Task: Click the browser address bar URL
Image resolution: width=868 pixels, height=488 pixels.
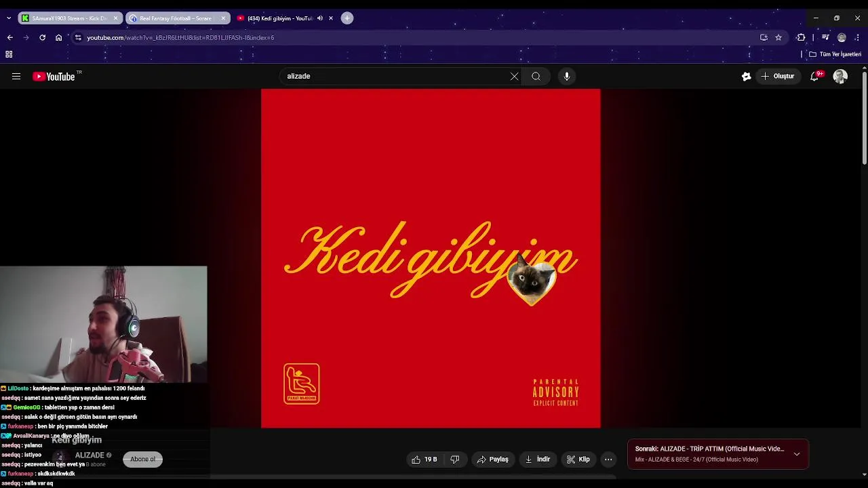Action: 180,37
